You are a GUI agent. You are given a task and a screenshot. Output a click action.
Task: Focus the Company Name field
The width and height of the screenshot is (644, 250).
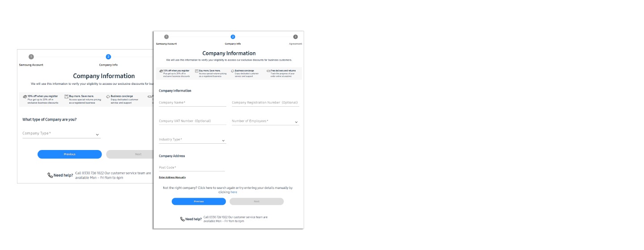[x=192, y=103]
